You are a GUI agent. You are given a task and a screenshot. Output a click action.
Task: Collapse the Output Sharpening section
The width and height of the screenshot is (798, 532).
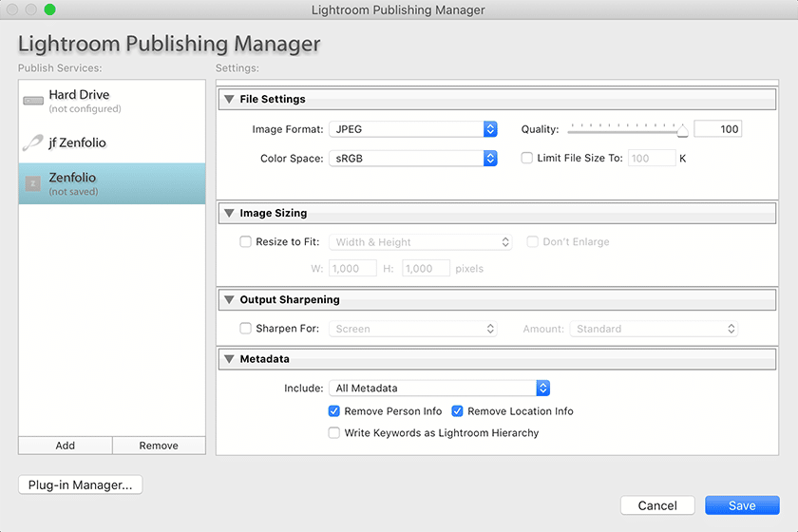click(229, 299)
